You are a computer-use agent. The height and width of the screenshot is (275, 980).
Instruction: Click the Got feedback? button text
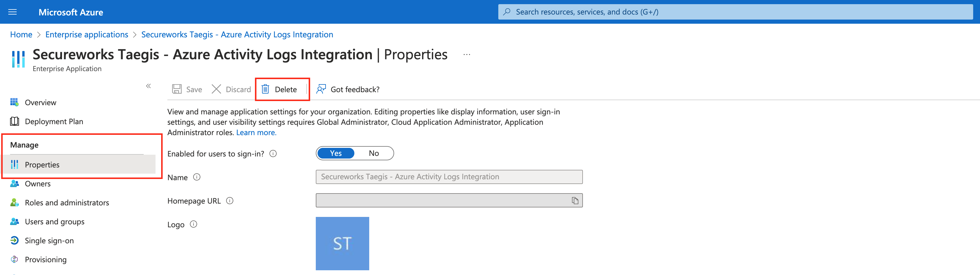click(x=355, y=89)
